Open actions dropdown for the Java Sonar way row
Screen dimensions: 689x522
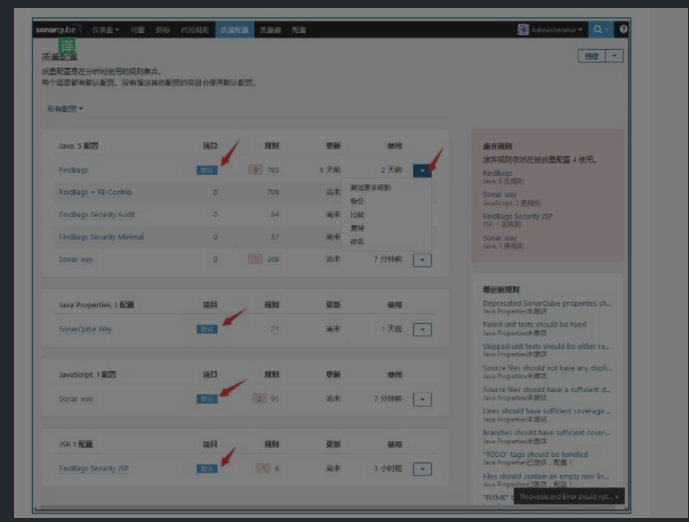(x=422, y=260)
